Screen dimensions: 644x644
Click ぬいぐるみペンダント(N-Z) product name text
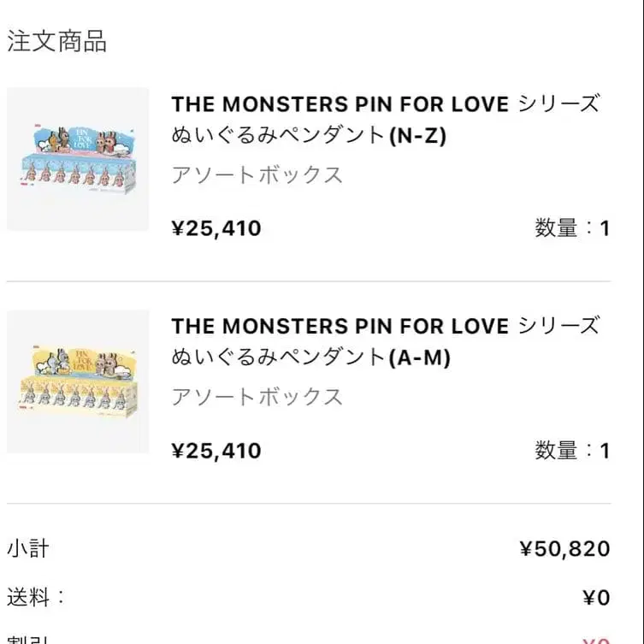[x=309, y=135]
